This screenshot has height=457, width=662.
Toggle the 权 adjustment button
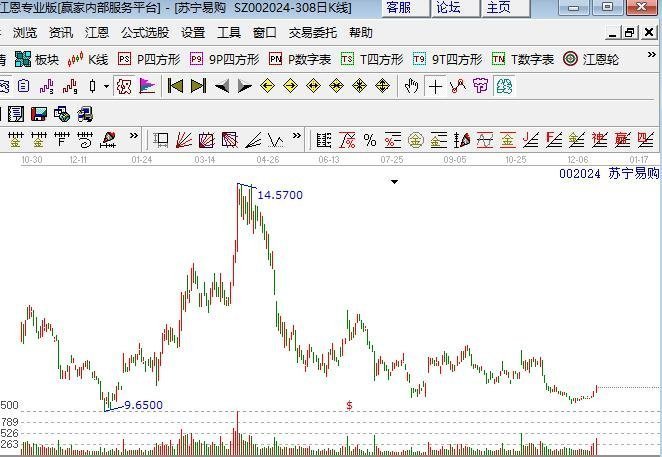(x=124, y=87)
